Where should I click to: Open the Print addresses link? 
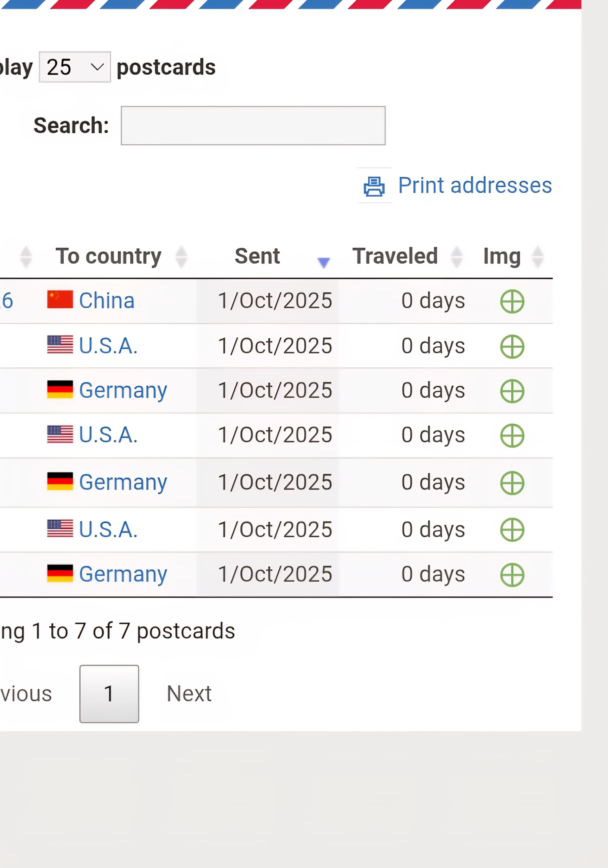pyautogui.click(x=475, y=186)
